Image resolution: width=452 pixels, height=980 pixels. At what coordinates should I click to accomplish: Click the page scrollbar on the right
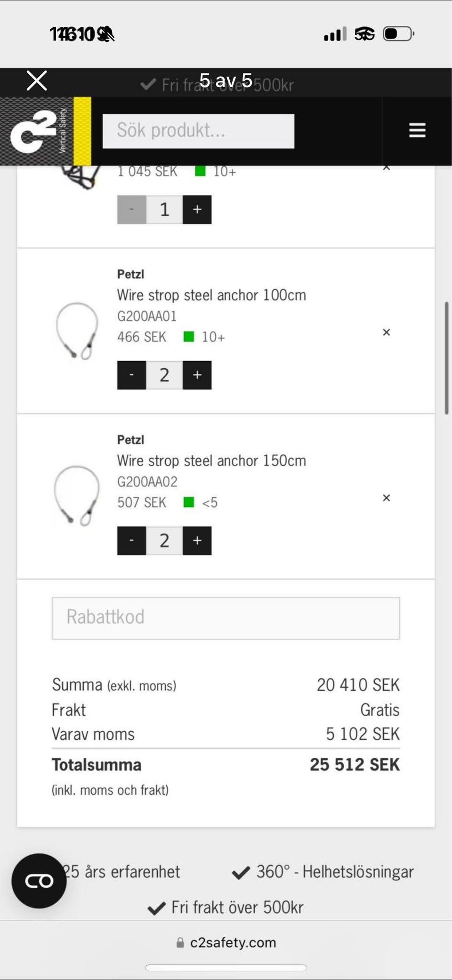[x=446, y=358]
